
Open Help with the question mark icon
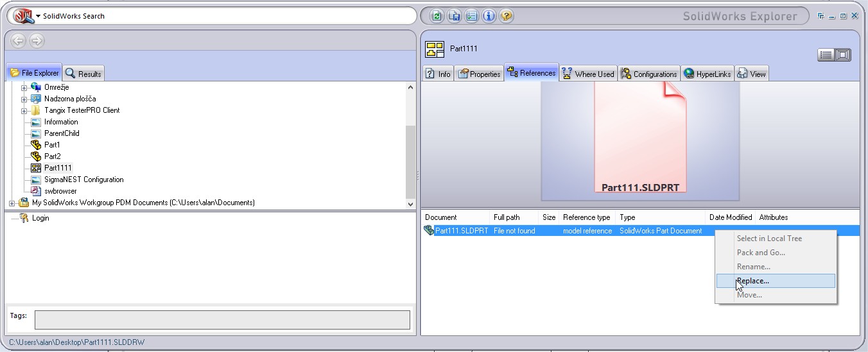click(507, 16)
